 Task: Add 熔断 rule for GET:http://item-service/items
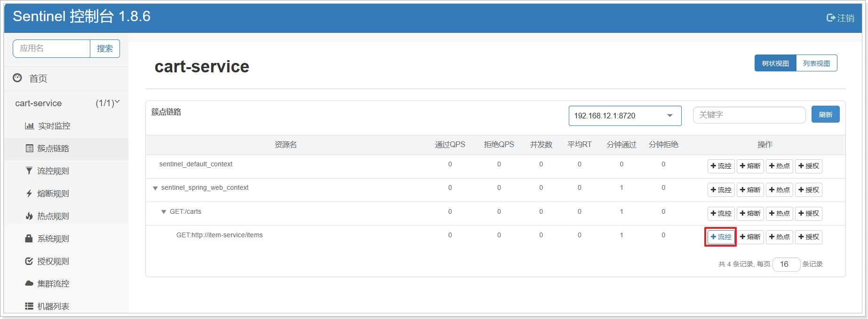[x=750, y=237]
